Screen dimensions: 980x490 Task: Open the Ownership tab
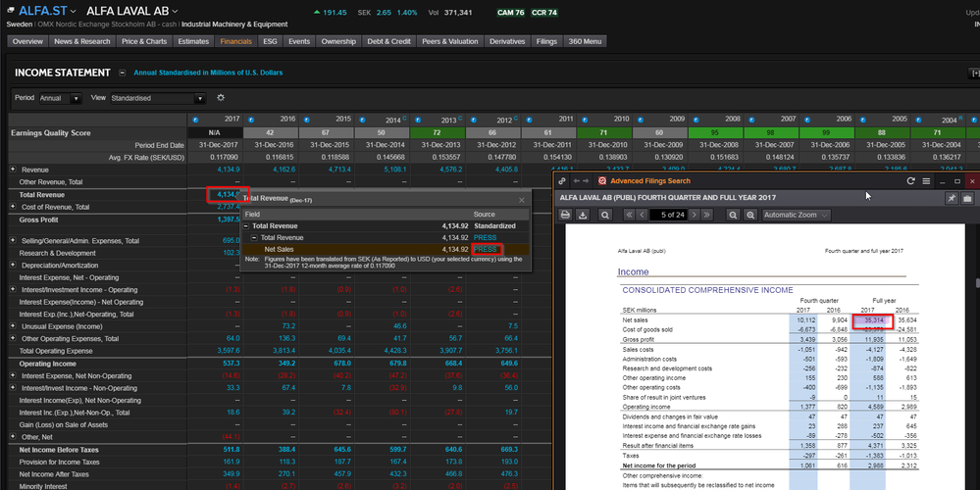tap(338, 42)
